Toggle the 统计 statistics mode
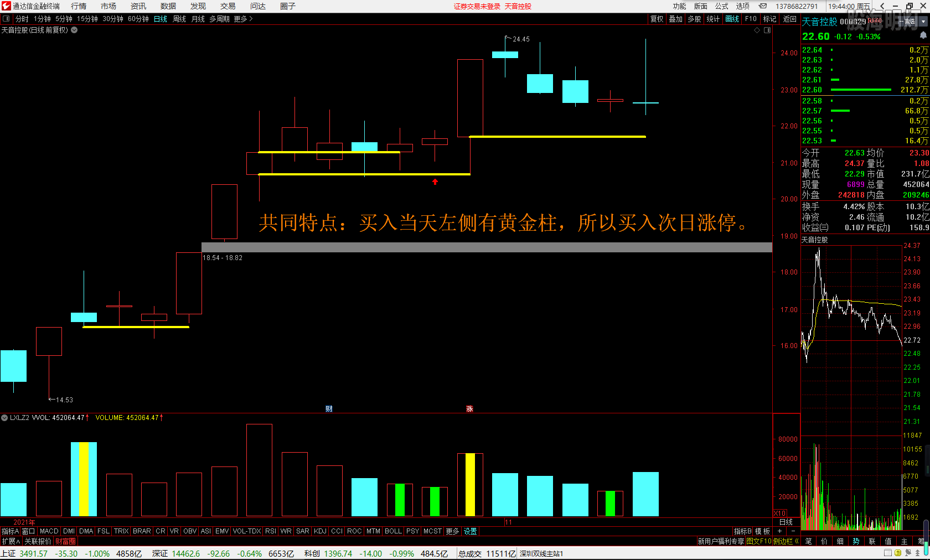This screenshot has width=930, height=560. (x=714, y=19)
